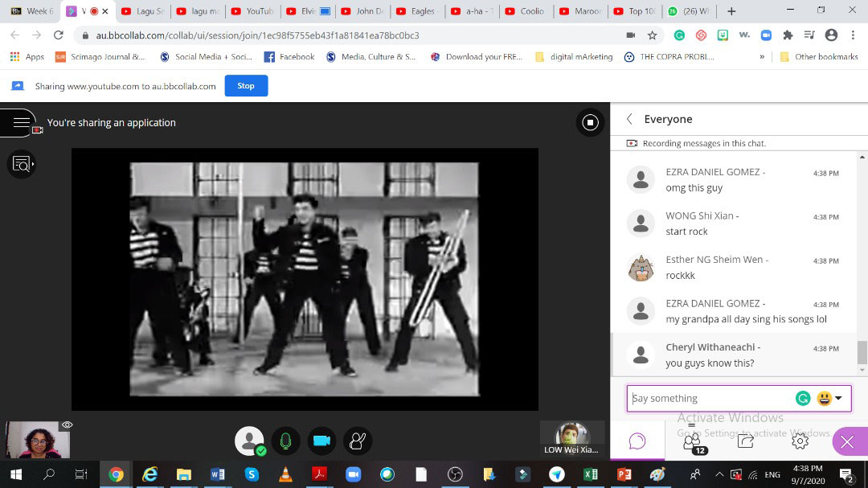This screenshot has height=488, width=868.
Task: Click Grammarly icon in chat input
Action: tap(803, 398)
